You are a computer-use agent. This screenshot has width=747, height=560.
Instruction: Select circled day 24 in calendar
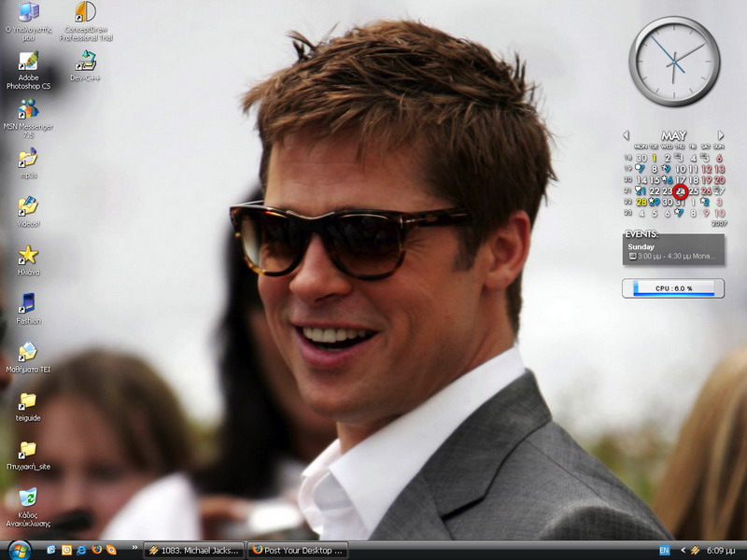click(680, 191)
